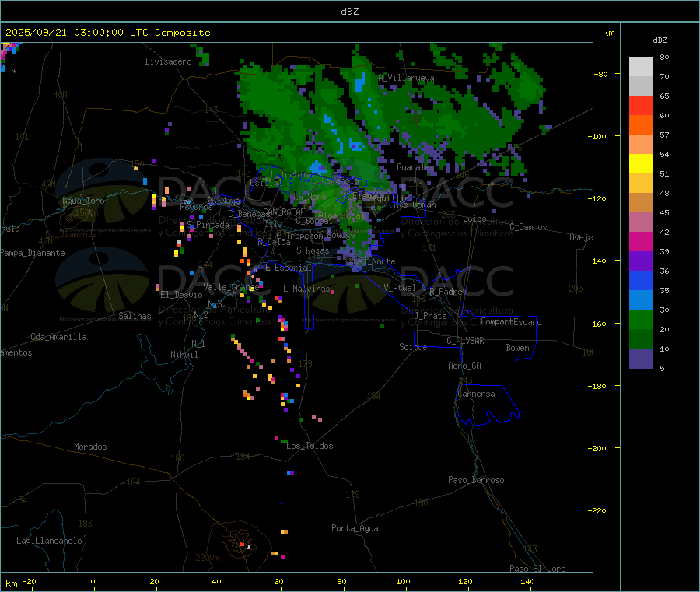Screen dimensions: 700x592
Task: Click the Valle_Grande label
Action: point(231,287)
